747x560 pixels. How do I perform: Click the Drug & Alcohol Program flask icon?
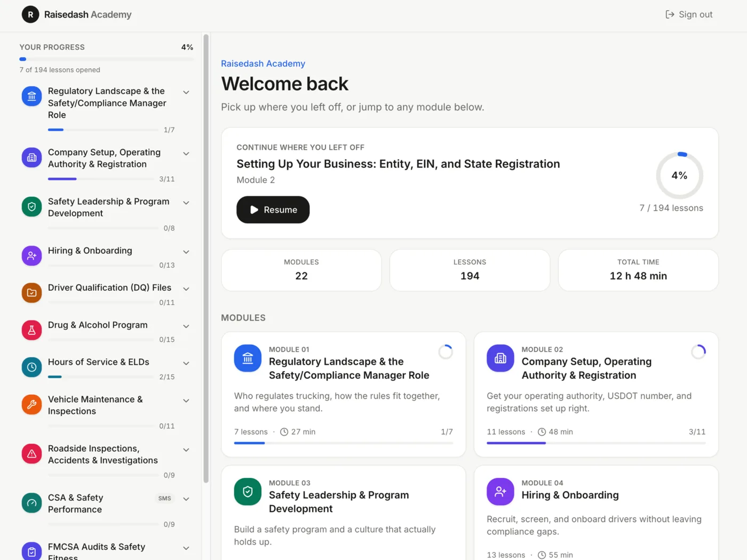(x=31, y=330)
